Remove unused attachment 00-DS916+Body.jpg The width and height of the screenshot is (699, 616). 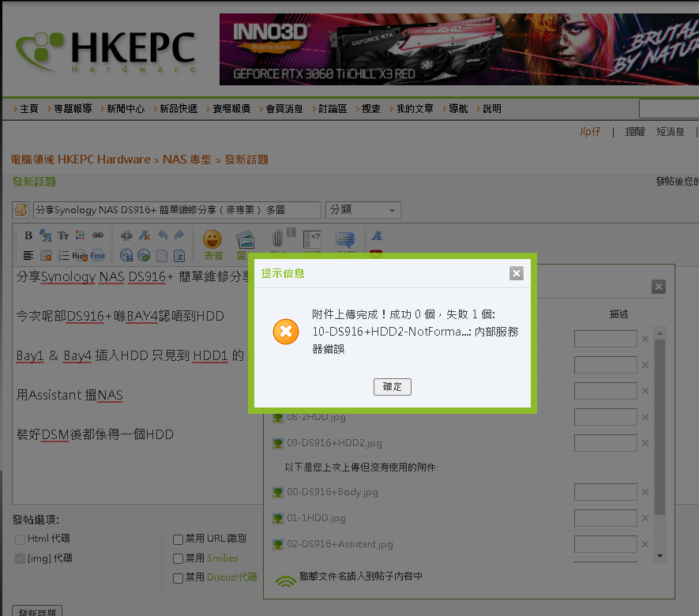(645, 492)
